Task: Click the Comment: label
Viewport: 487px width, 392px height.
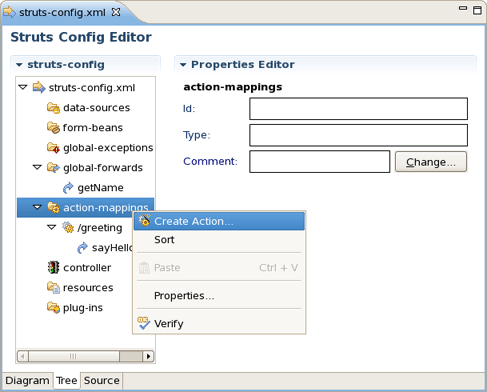Action: (210, 161)
